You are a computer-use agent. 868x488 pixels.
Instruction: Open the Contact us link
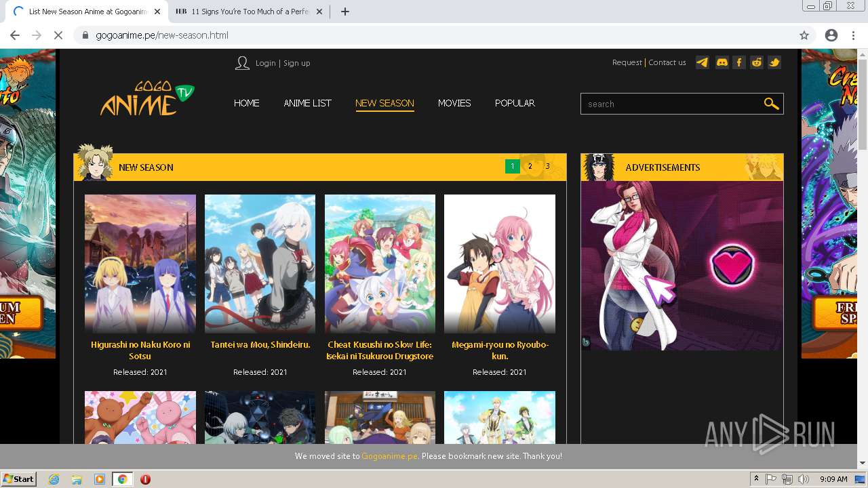[667, 62]
